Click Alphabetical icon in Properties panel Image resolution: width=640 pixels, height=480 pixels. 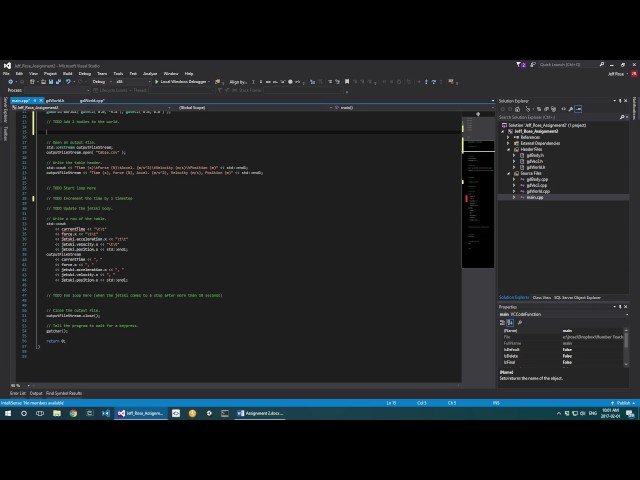(x=510, y=323)
